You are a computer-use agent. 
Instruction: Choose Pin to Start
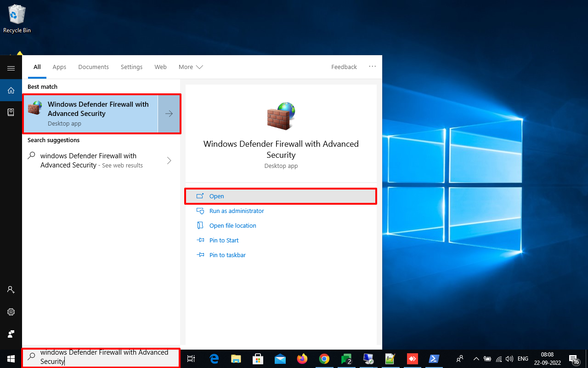point(224,240)
